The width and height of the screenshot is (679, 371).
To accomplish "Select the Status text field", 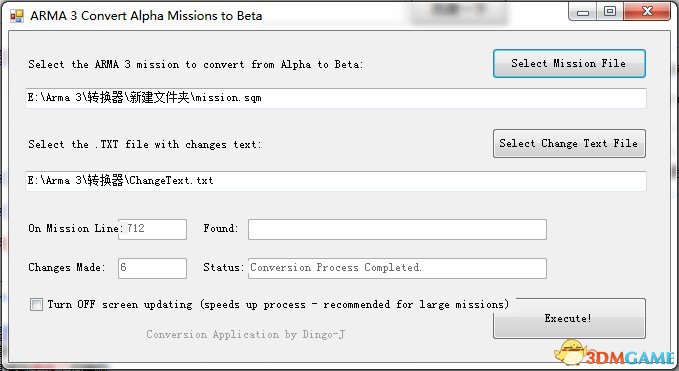I will point(397,268).
